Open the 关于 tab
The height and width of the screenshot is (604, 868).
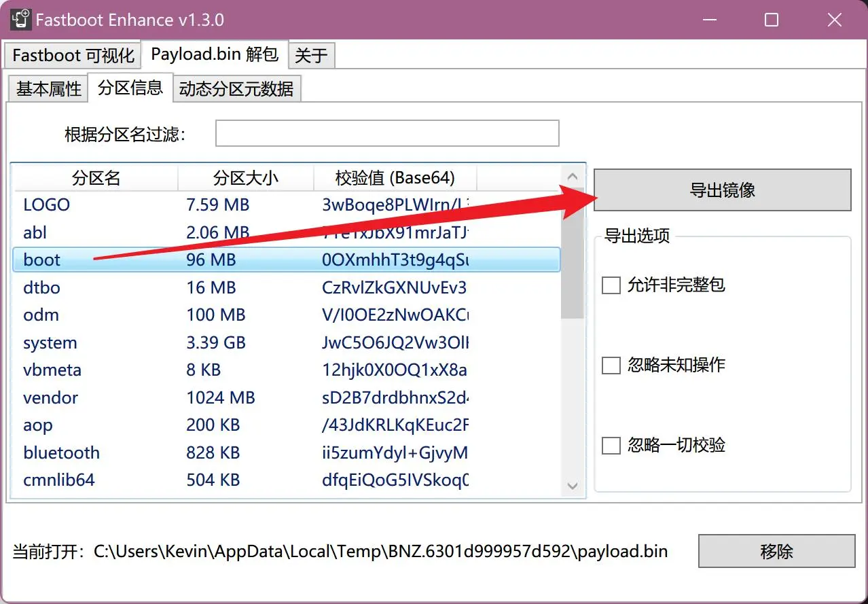tap(312, 55)
